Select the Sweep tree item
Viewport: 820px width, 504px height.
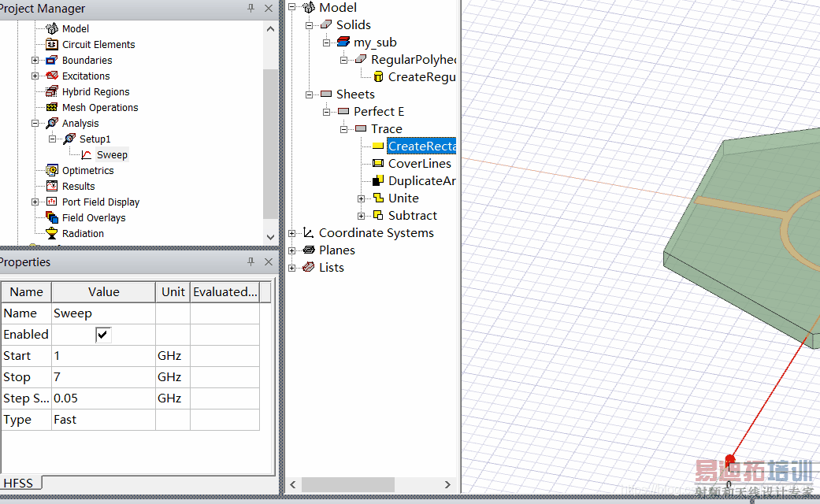[112, 155]
